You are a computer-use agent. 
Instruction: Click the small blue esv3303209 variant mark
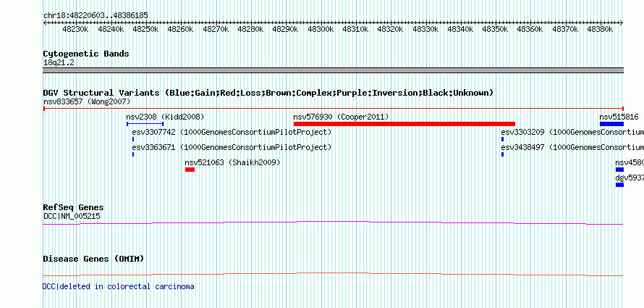[502, 139]
